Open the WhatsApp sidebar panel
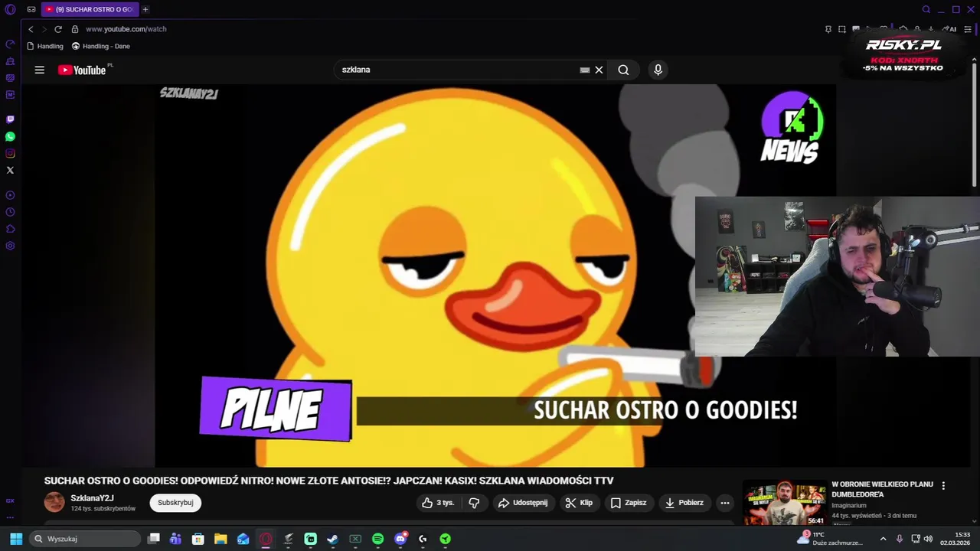Screen dimensions: 980x551 point(10,136)
